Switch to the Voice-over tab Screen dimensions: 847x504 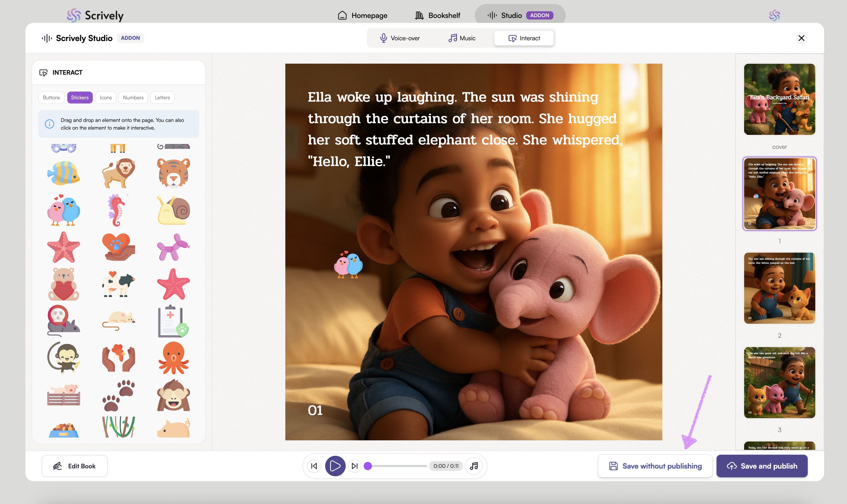click(x=400, y=38)
